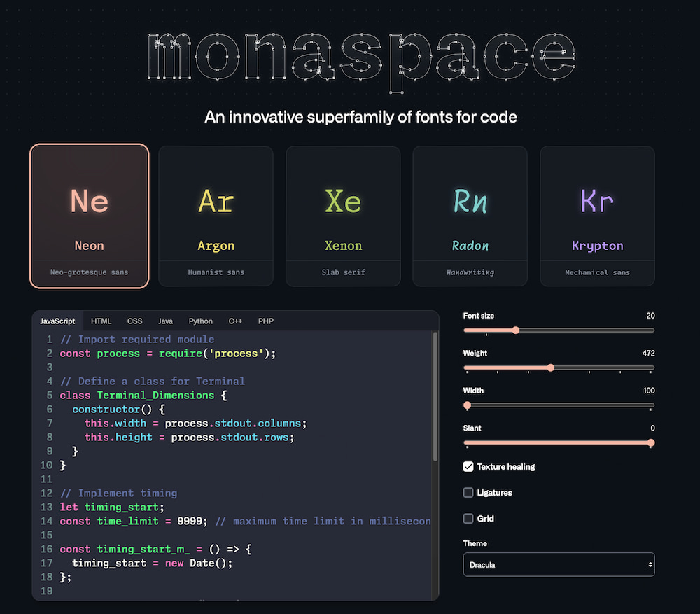Viewport: 700px width, 614px height.
Task: Select the Neon font card
Action: pyautogui.click(x=90, y=216)
